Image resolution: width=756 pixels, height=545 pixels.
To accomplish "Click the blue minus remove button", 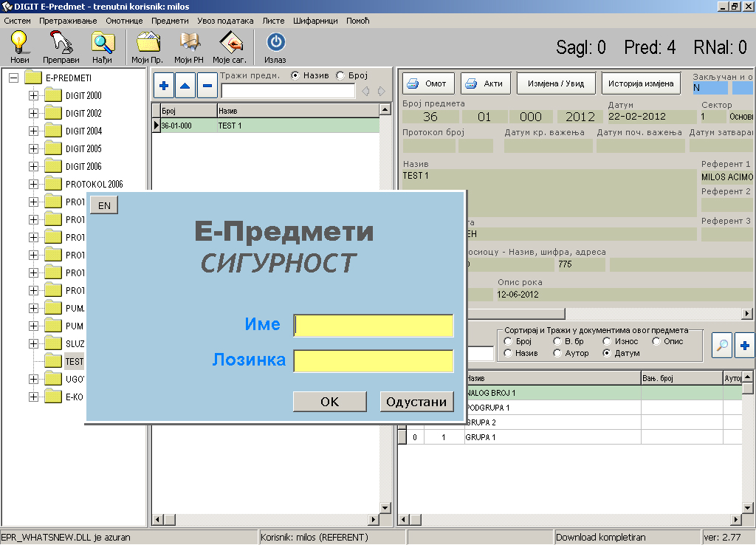I will point(207,86).
